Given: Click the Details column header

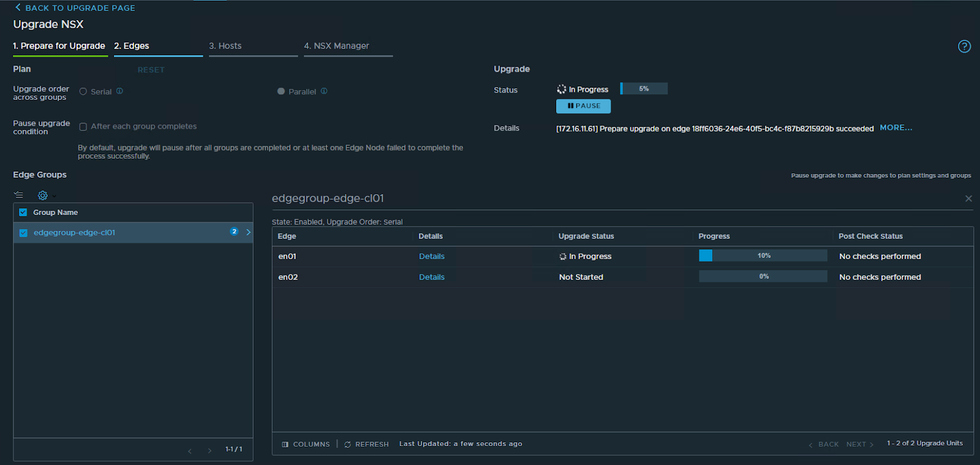Looking at the screenshot, I should point(431,236).
